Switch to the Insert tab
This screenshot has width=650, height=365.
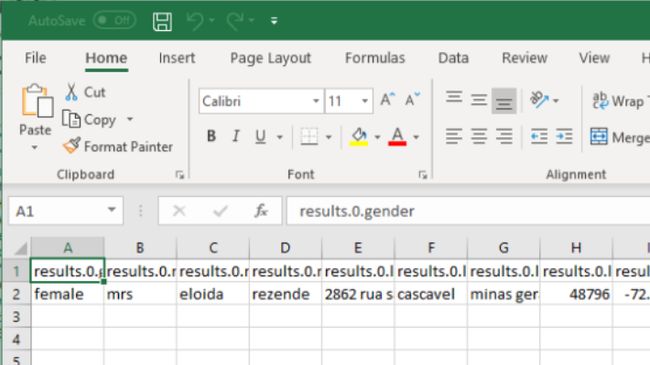click(x=177, y=58)
